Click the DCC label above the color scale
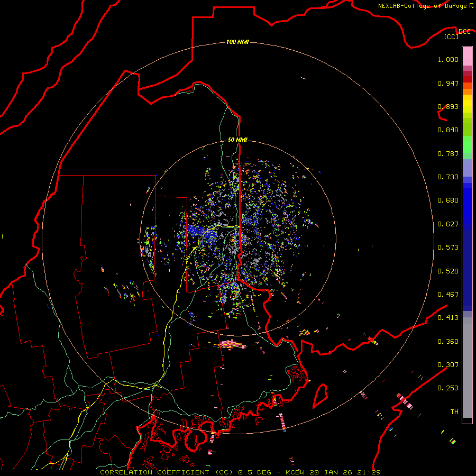Screen dimensions: 476x476 tap(464, 31)
